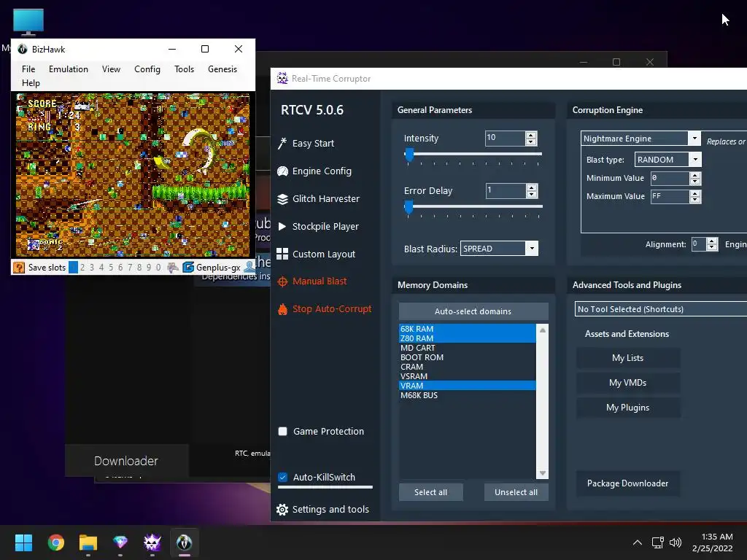Click the RTCV purple monster taskbar icon
Screen dimensions: 747x560
152,542
